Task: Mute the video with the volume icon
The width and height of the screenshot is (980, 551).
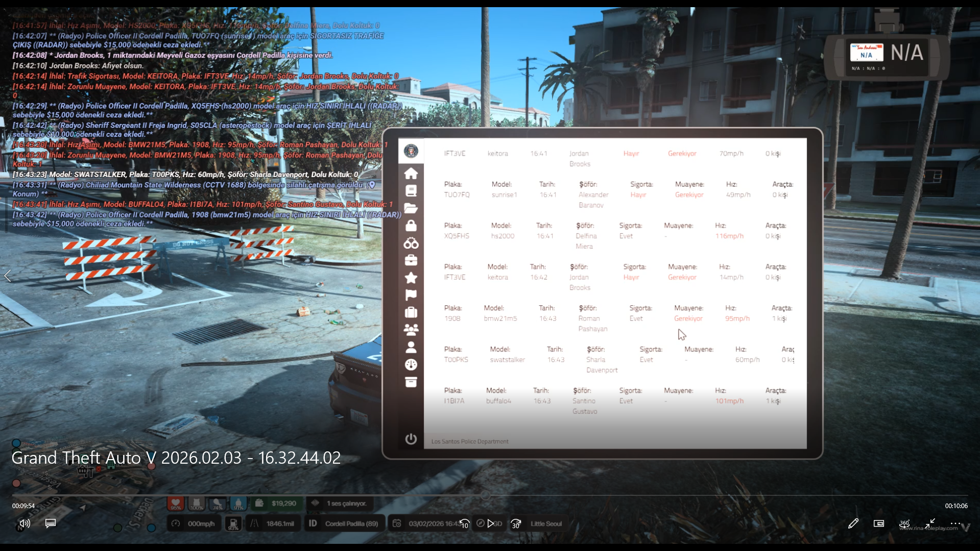Action: 25,523
